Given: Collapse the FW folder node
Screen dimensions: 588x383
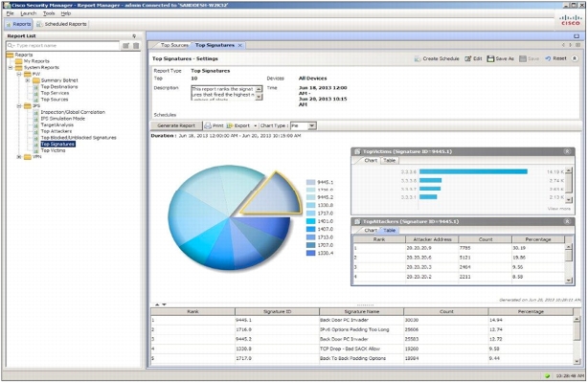Looking at the screenshot, I should click(19, 74).
